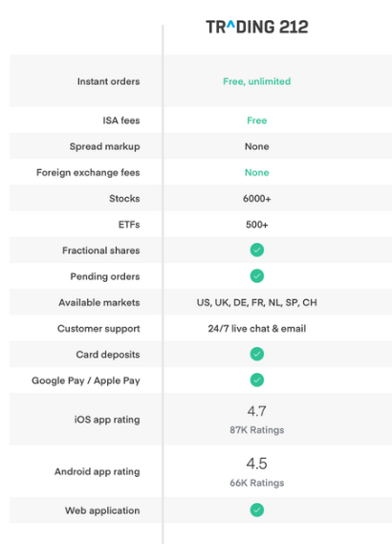Click the Google Pay / Apple Pay checkmark

[x=256, y=380]
